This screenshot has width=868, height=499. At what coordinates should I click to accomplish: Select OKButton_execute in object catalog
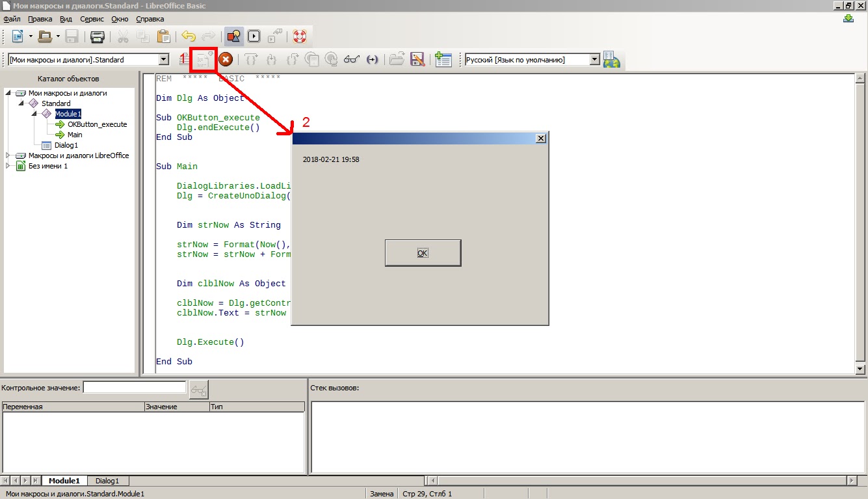[x=98, y=124]
